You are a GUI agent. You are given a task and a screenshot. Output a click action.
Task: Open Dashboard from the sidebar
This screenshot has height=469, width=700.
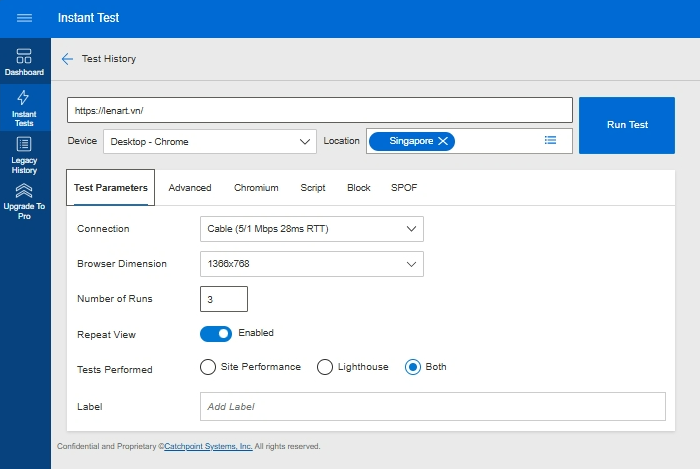pyautogui.click(x=24, y=62)
